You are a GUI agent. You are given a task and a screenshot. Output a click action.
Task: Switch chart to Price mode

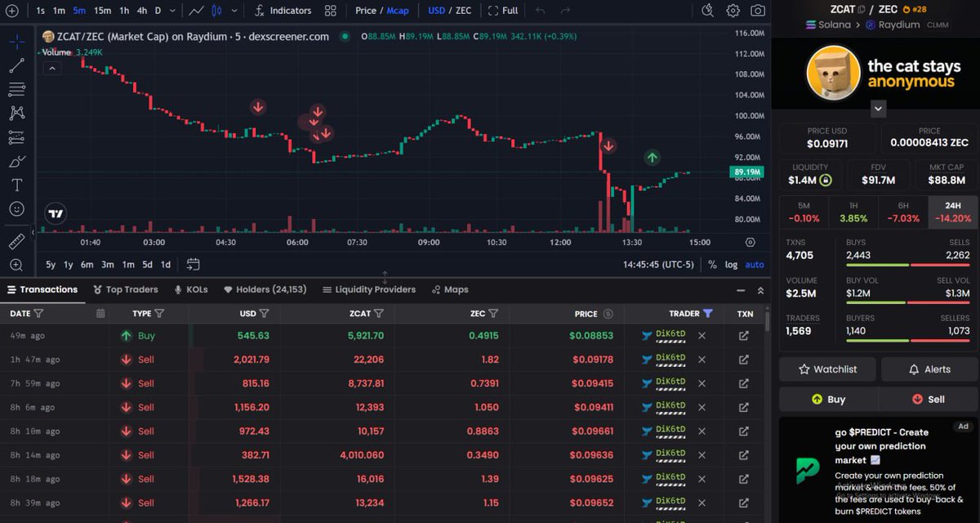click(x=366, y=11)
